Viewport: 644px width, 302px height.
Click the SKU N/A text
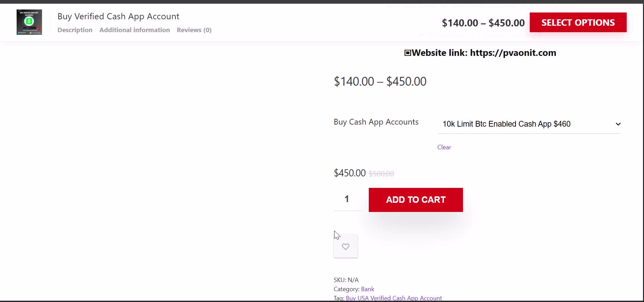click(346, 280)
